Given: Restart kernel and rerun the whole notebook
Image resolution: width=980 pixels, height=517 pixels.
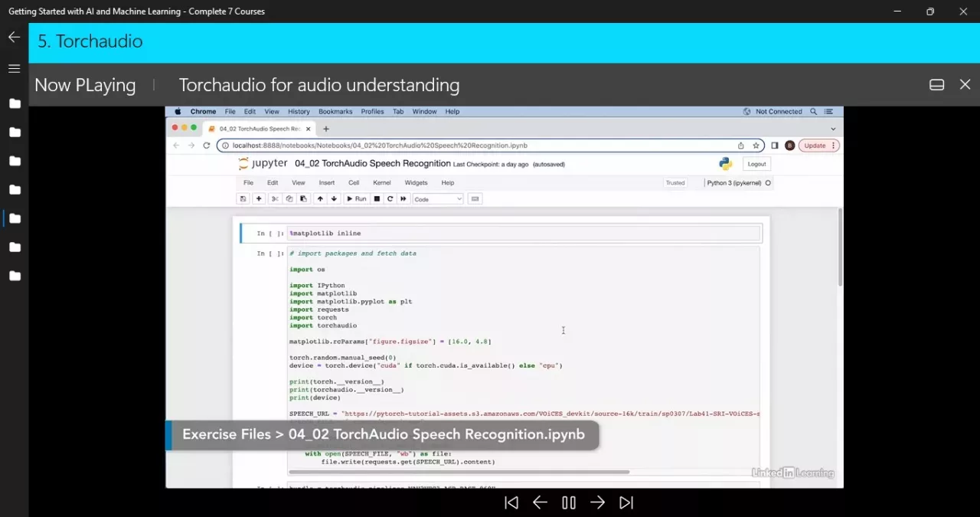Looking at the screenshot, I should 403,199.
